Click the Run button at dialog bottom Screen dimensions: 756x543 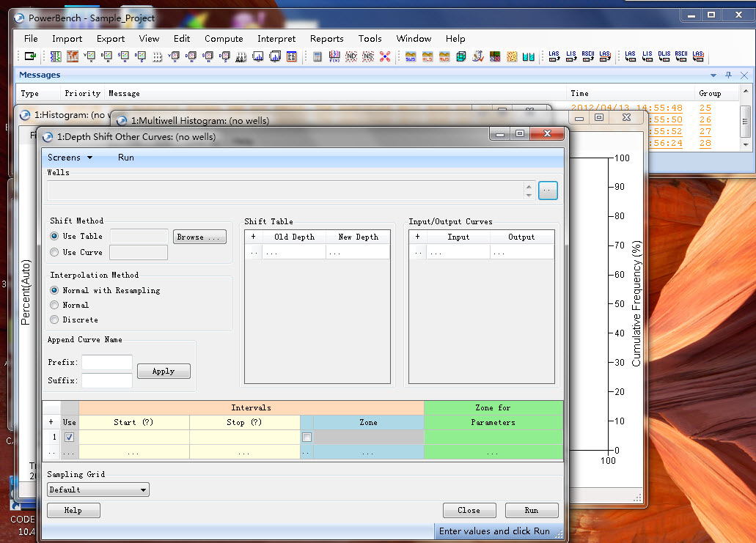pos(532,510)
